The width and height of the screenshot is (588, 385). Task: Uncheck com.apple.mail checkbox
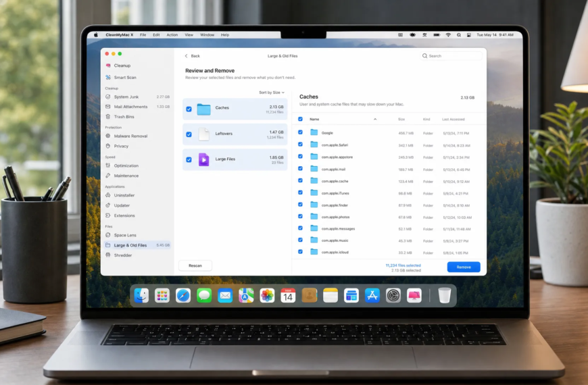(300, 169)
